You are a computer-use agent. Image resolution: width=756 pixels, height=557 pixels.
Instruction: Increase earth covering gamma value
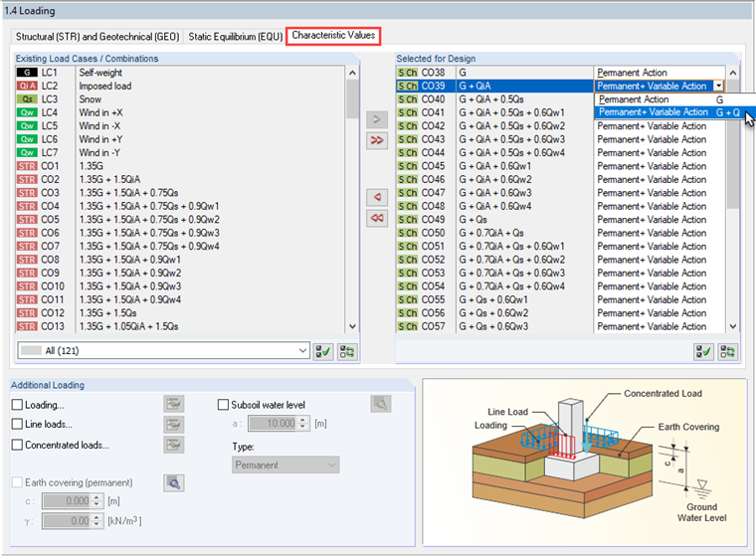point(96,517)
